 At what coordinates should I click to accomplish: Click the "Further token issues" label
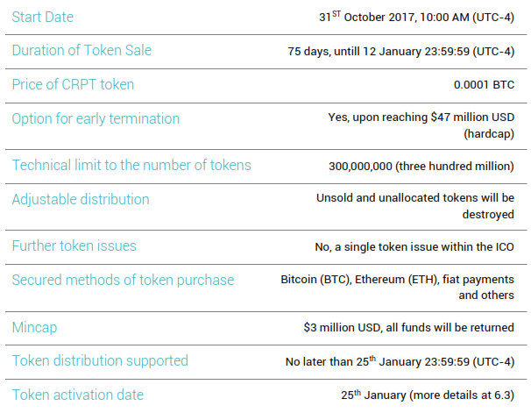(74, 246)
